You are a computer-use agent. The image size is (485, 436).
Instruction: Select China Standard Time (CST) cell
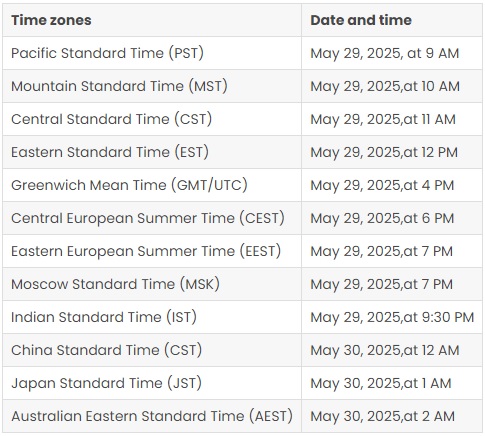pos(152,350)
